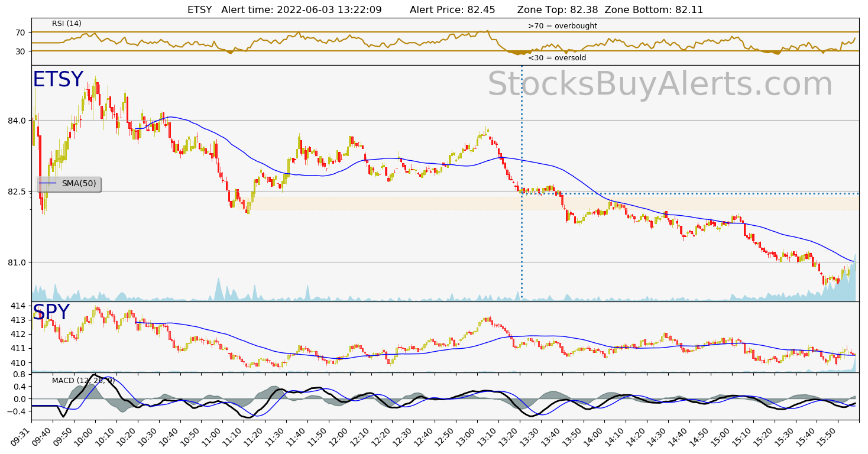Click the RSI (14) indicator label
Viewport: 868px width, 454px height.
pos(67,24)
